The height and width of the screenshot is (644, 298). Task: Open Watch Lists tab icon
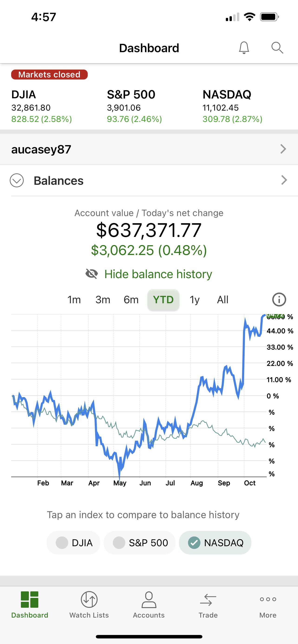click(x=89, y=599)
